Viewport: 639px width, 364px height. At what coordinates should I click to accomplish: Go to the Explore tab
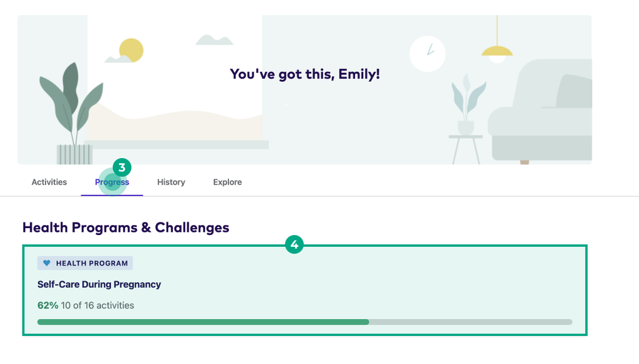point(227,182)
